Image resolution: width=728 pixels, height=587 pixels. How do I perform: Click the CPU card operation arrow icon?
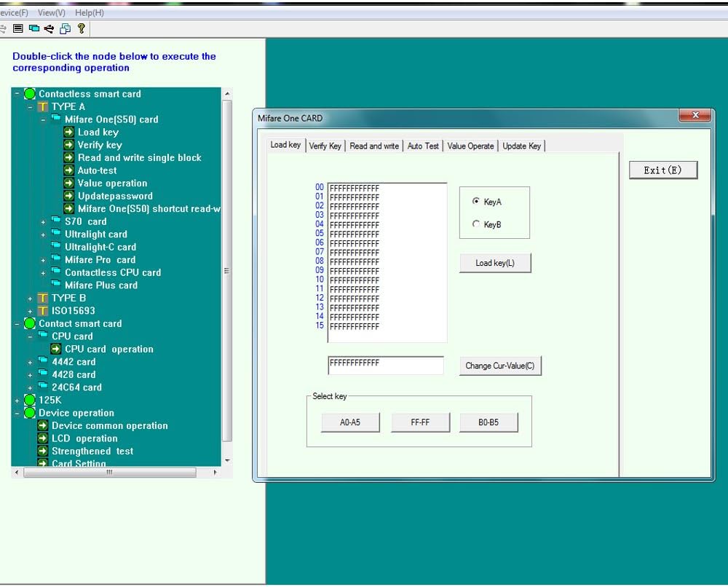[x=56, y=349]
